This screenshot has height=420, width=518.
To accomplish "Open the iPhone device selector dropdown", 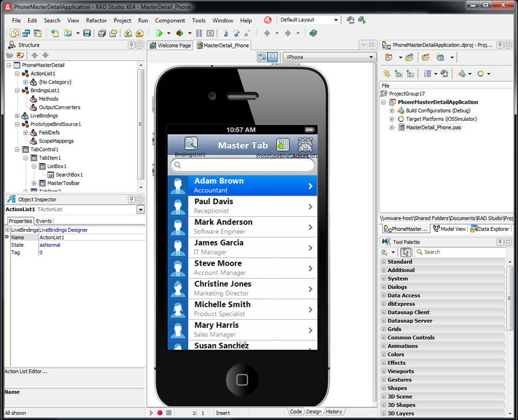I will [371, 57].
